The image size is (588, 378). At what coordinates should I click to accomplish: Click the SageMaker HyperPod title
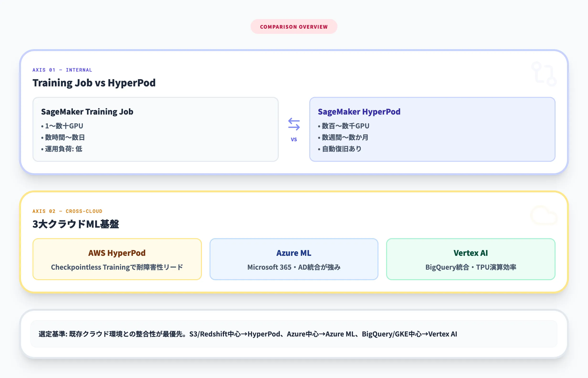(359, 112)
